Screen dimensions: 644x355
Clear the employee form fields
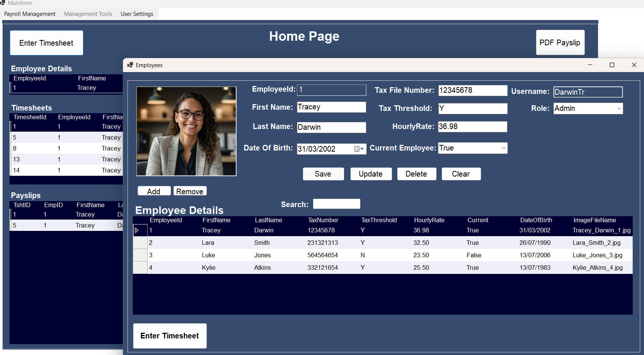tap(461, 174)
